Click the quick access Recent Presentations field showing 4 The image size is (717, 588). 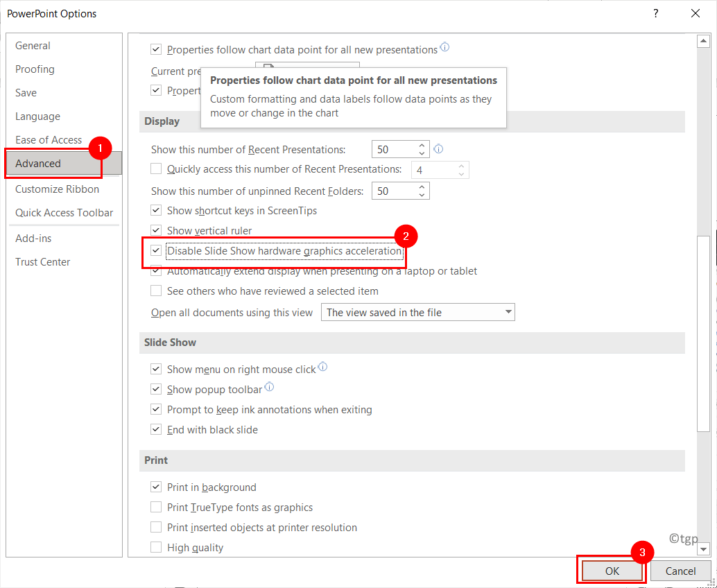tap(433, 170)
